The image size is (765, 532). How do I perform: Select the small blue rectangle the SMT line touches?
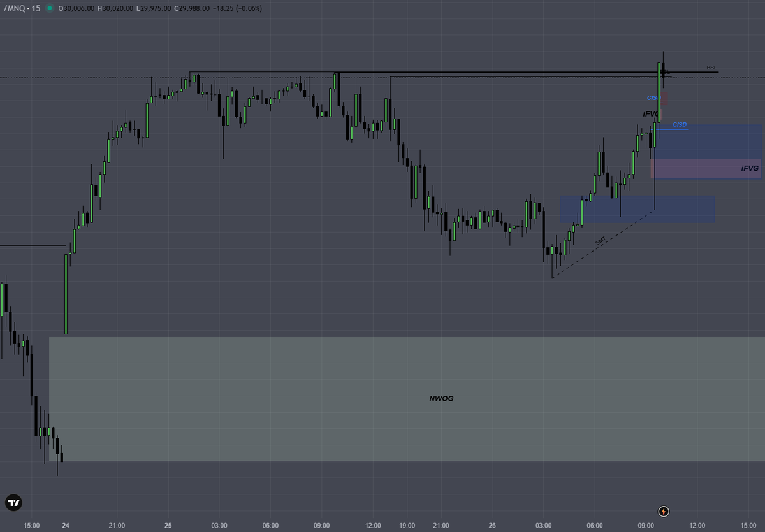coord(637,209)
